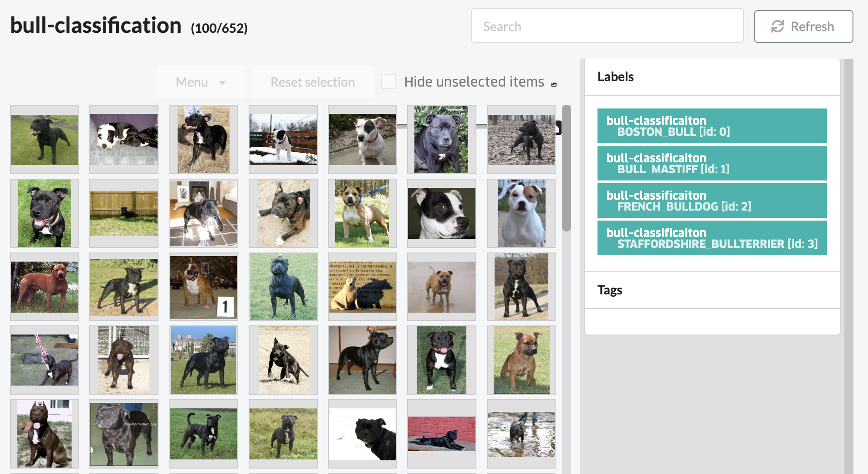Select the BOSTON_BULL [id: 0] label
Screen dimensions: 868x474
pos(712,126)
